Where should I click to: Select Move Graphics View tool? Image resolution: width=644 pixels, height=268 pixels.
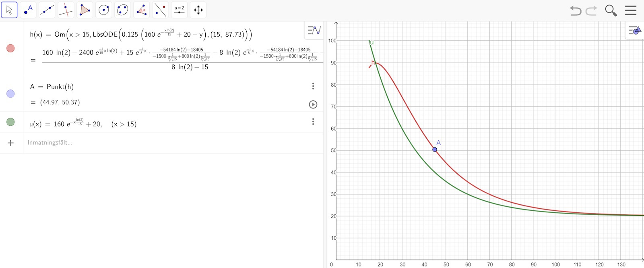click(x=198, y=10)
